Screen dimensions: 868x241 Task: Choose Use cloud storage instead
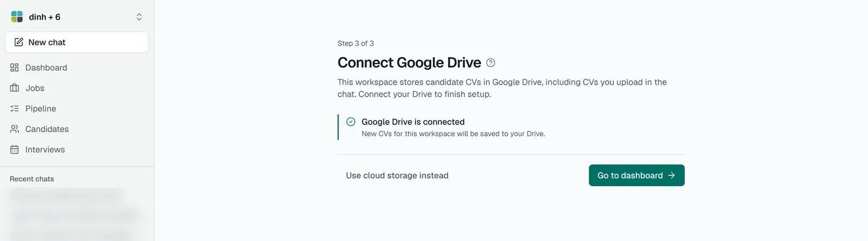[x=397, y=175]
